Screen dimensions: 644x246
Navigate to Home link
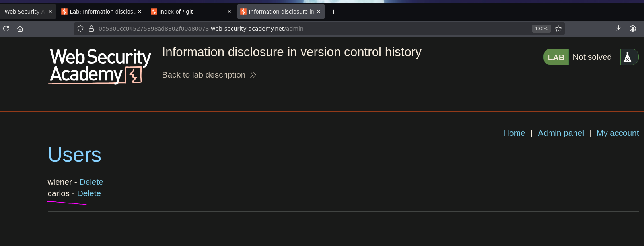(514, 133)
